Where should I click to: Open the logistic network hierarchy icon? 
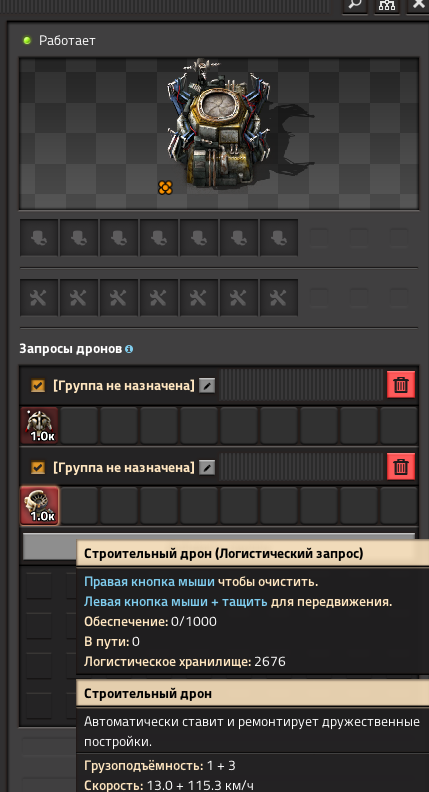tap(387, 5)
